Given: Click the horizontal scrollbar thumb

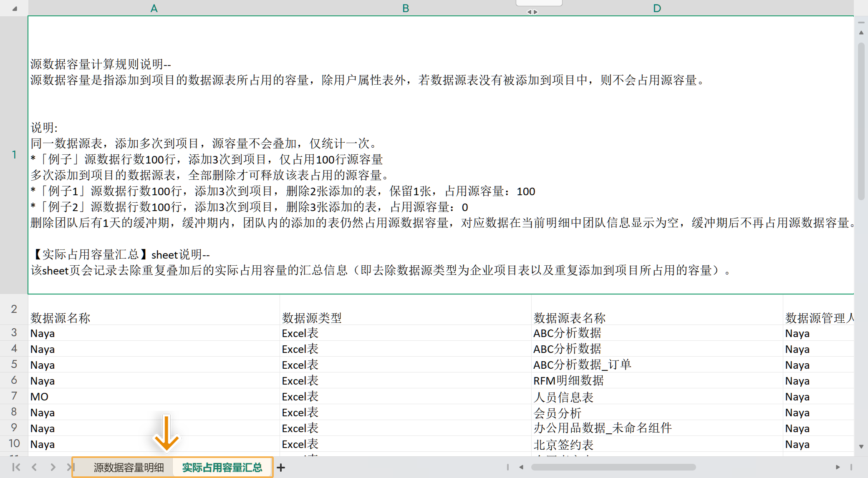Looking at the screenshot, I should pyautogui.click(x=613, y=467).
